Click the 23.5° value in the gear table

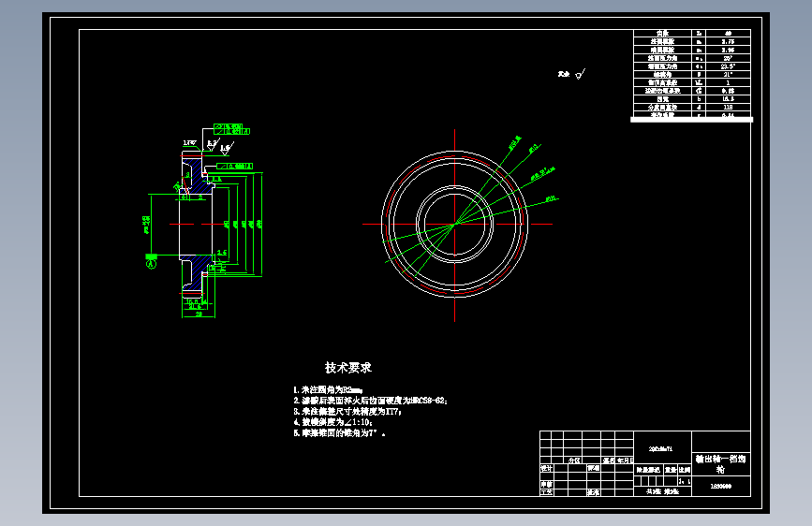coord(728,66)
